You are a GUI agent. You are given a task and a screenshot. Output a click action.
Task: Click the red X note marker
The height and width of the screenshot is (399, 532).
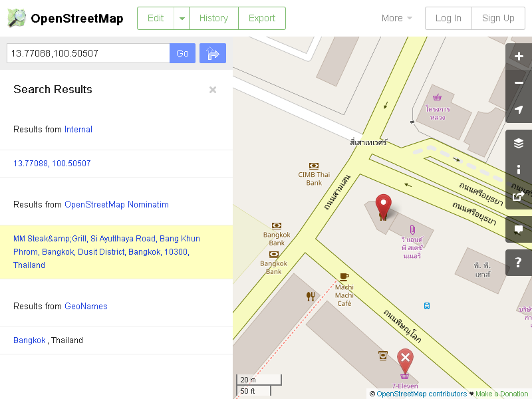coord(405,360)
